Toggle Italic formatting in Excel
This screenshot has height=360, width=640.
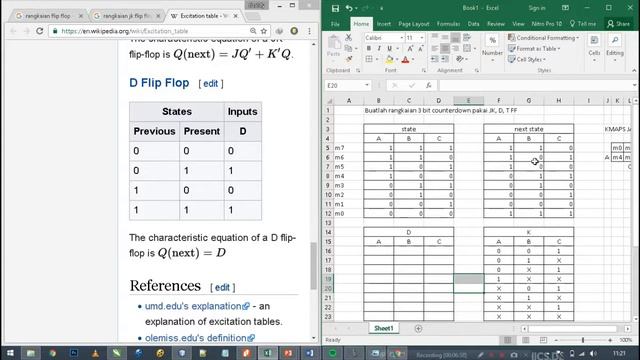(379, 49)
